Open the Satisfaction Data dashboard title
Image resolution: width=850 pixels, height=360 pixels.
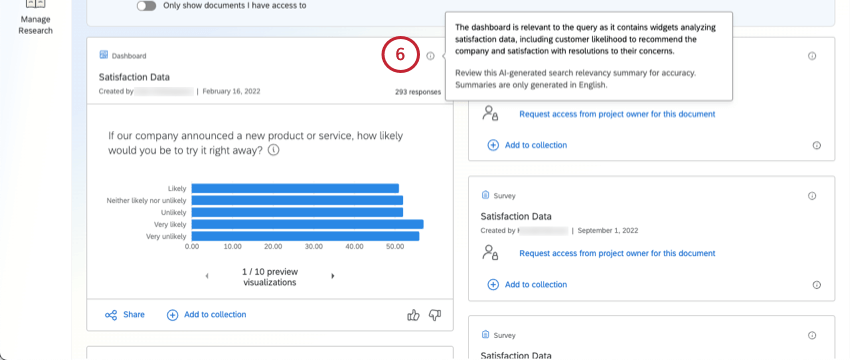coord(134,77)
